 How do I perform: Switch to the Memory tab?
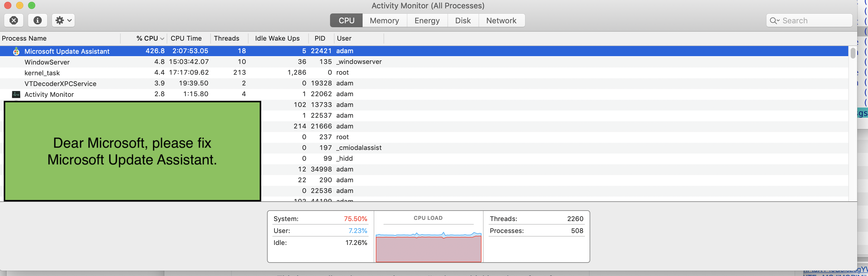tap(384, 21)
